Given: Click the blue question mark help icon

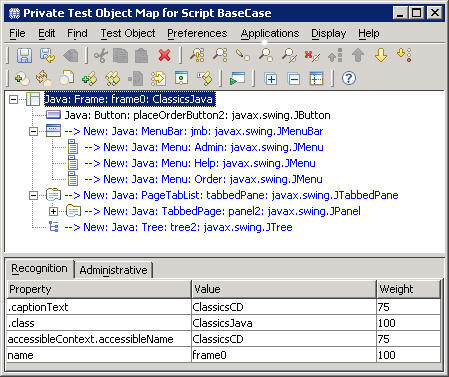Looking at the screenshot, I should 349,79.
